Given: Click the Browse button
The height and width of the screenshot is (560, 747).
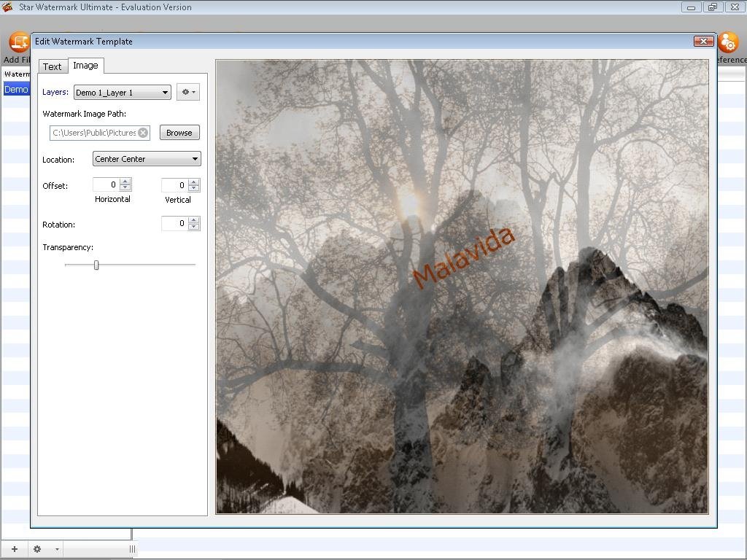Looking at the screenshot, I should (x=179, y=133).
